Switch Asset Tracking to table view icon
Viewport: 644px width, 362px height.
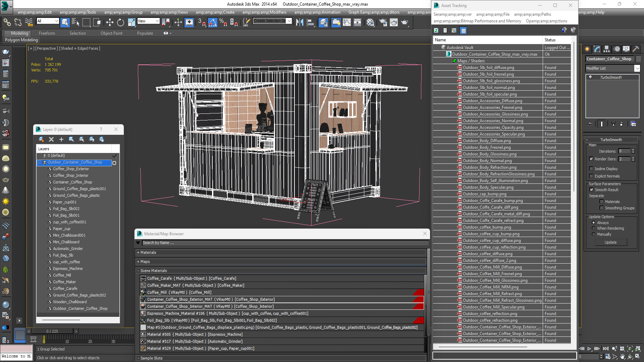click(x=463, y=31)
